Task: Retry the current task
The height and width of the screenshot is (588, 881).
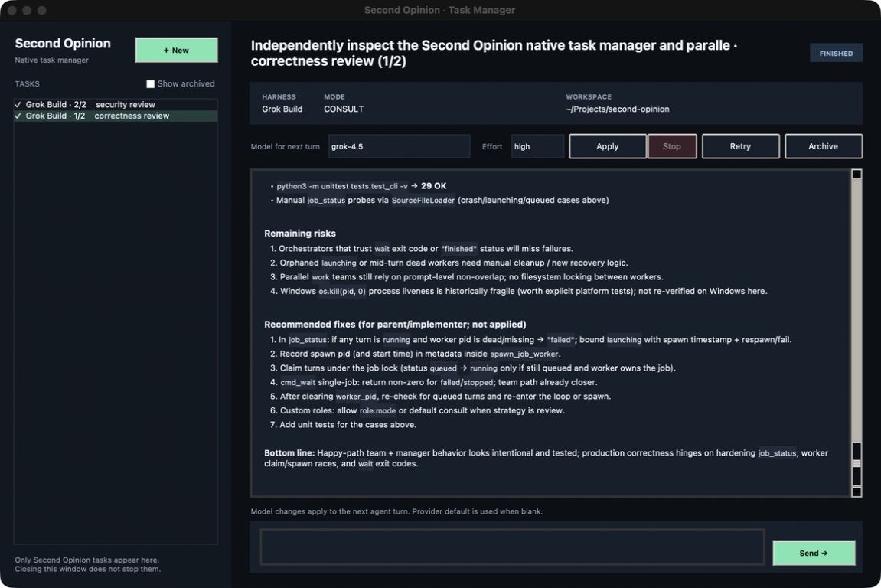Action: 740,146
